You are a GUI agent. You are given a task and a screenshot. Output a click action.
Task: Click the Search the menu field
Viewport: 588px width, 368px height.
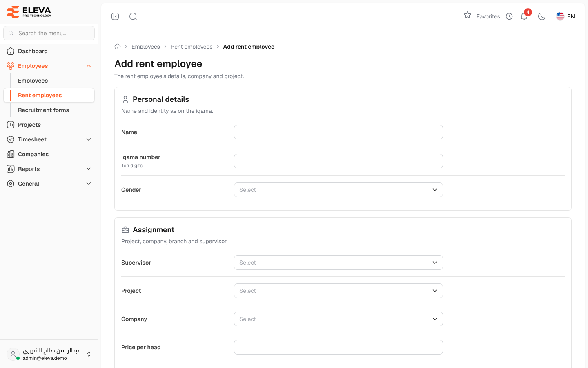(x=49, y=33)
